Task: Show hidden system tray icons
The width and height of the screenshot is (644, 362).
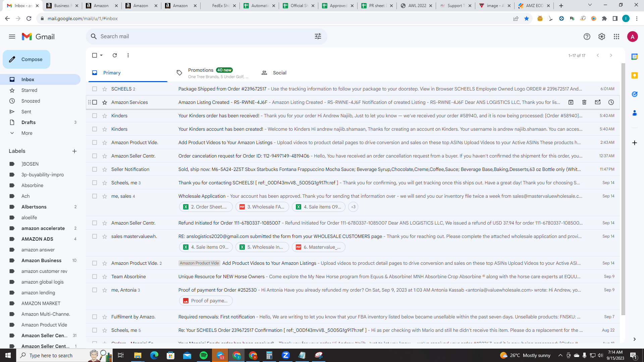Action: coord(560,355)
